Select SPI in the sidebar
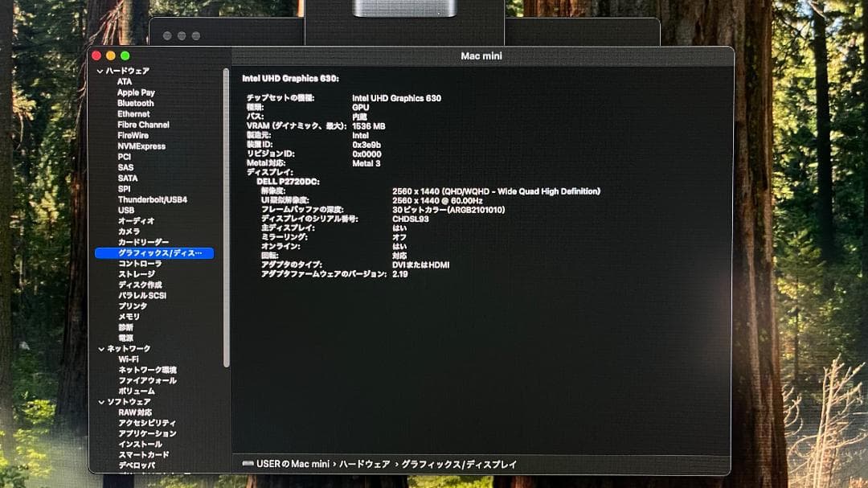The height and width of the screenshot is (488, 868). coord(124,189)
